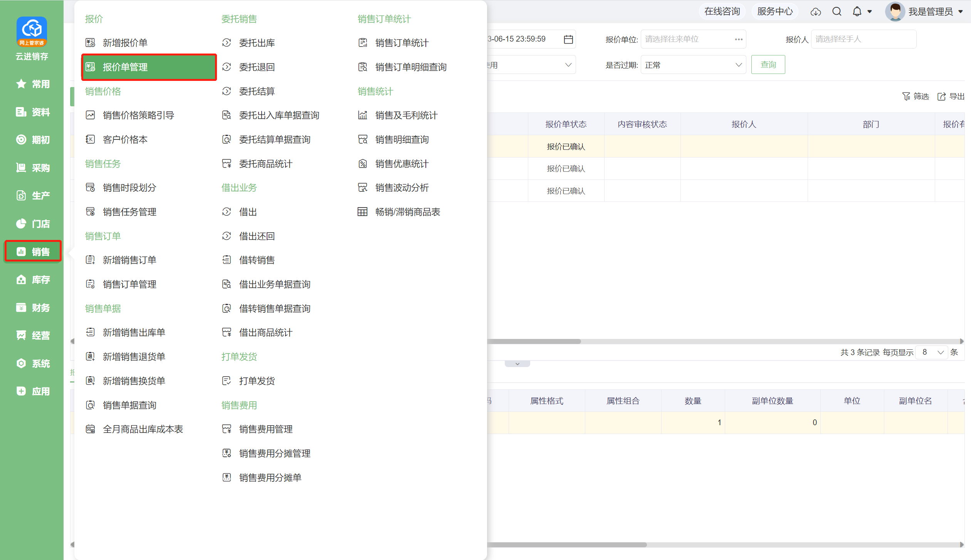Screen dimensions: 971x560
Task: Open 销售费用分摊单 menu item
Action: pos(270,478)
